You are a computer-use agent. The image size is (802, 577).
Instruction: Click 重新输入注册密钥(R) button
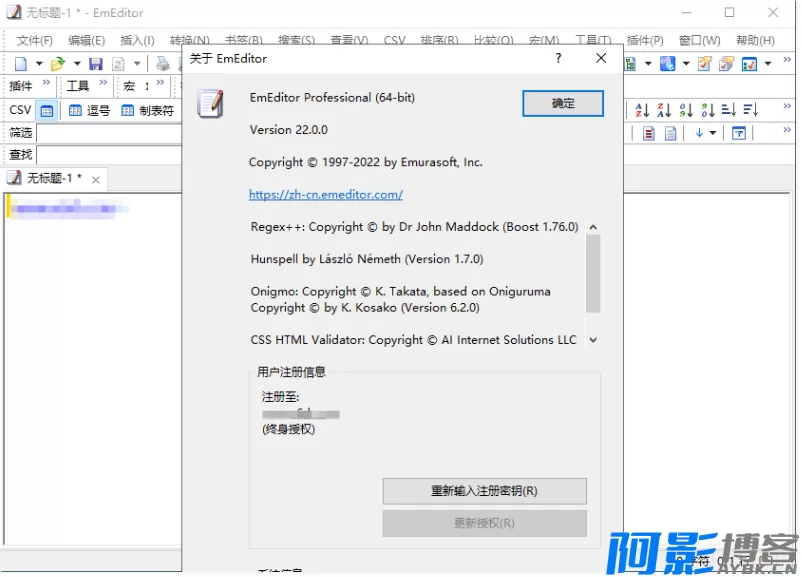pos(484,491)
